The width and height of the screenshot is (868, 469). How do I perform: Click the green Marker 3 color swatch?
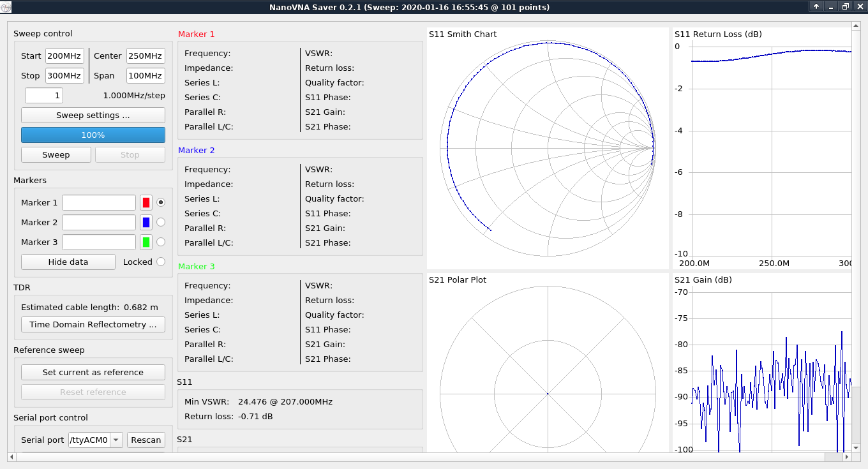146,242
